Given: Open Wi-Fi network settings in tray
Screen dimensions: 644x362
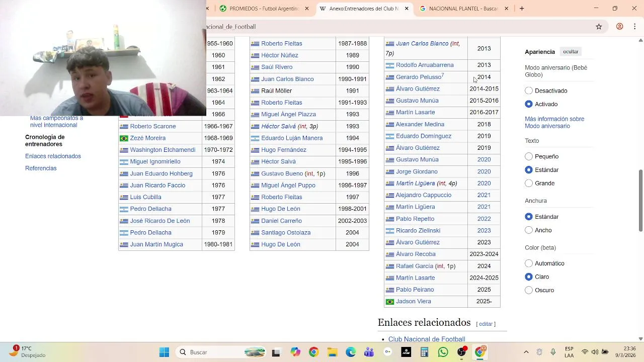Looking at the screenshot, I should tap(585, 352).
